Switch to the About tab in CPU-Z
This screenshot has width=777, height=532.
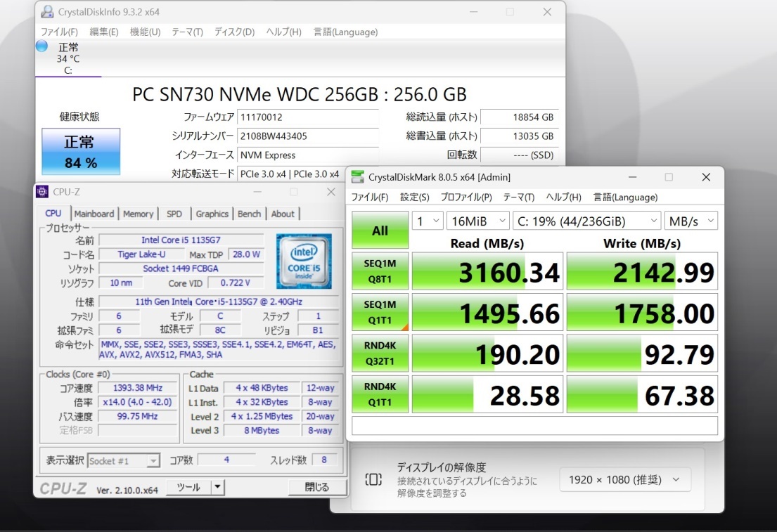coord(283,214)
